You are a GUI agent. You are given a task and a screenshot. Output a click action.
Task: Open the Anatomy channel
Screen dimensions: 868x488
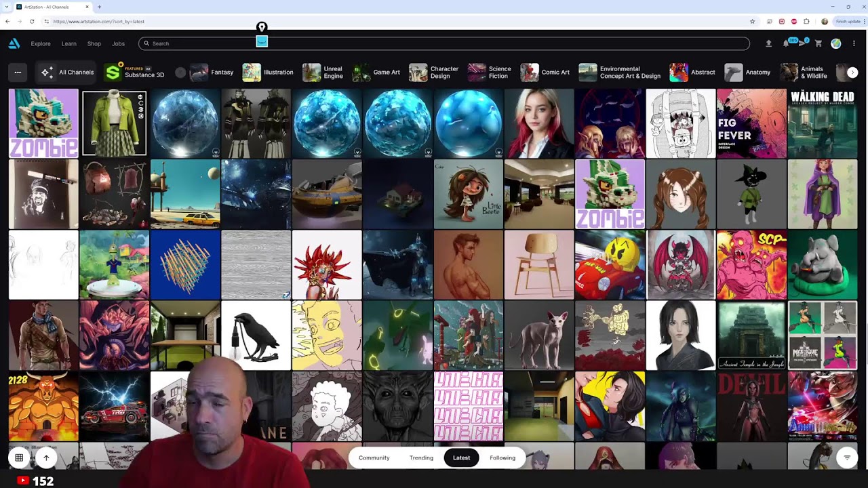click(747, 73)
